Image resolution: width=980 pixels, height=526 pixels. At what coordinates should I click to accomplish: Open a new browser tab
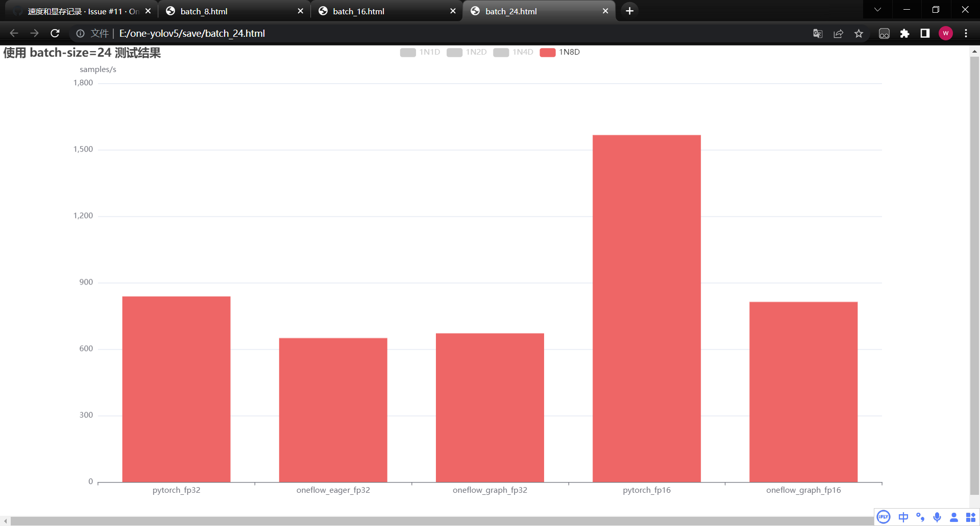pos(629,11)
